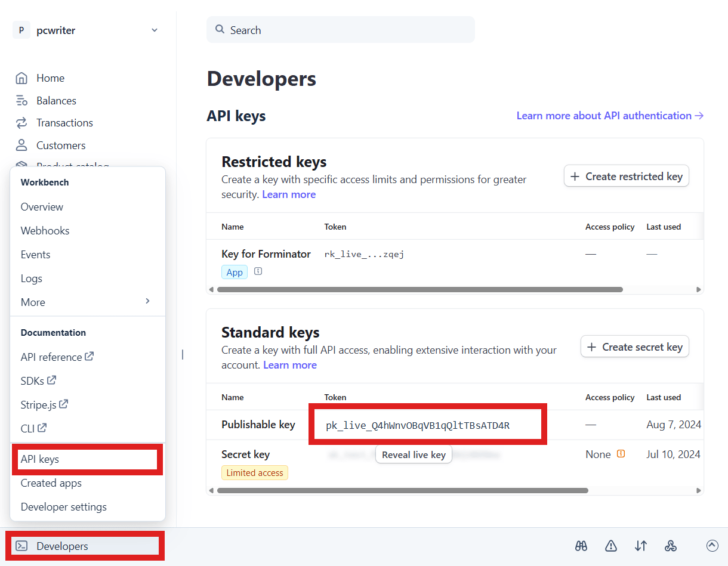728x566 pixels.
Task: Click the up-down arrows icon in bottom bar
Action: (x=641, y=546)
